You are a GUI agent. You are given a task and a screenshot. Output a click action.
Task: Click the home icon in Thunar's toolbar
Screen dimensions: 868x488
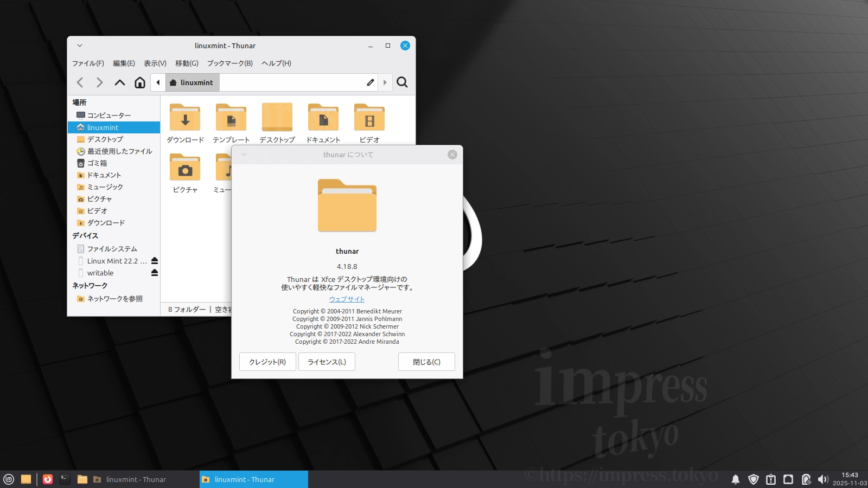point(140,82)
